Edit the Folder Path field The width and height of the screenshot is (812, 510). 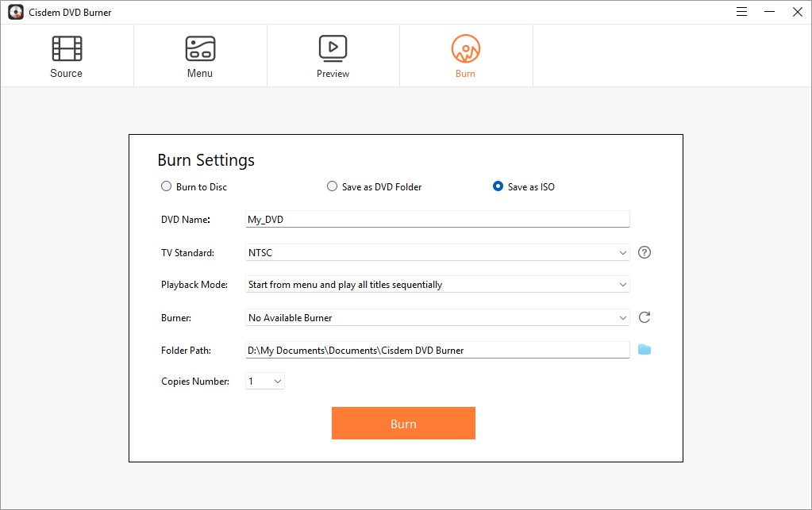[437, 350]
